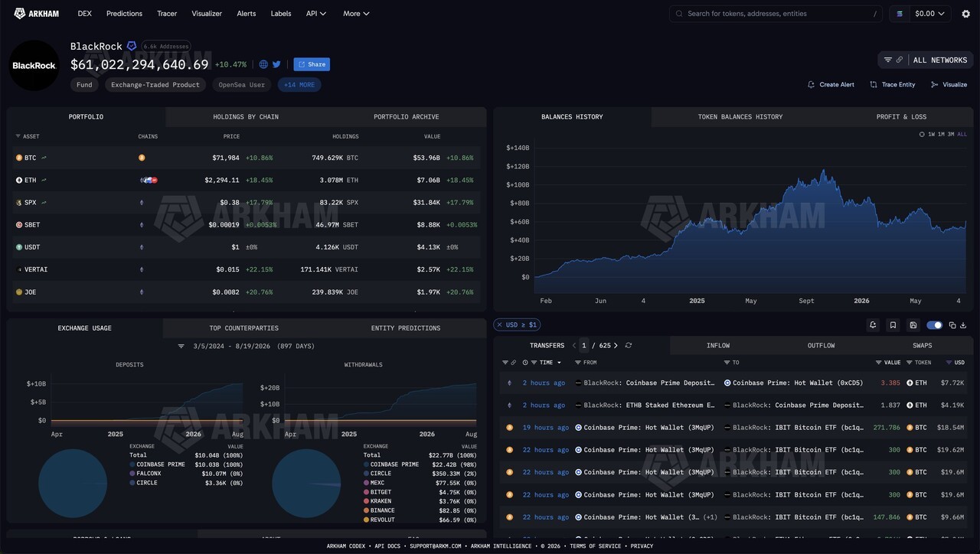Viewport: 980px width, 554px height.
Task: Click the Arkham logo in the header
Action: (x=36, y=13)
